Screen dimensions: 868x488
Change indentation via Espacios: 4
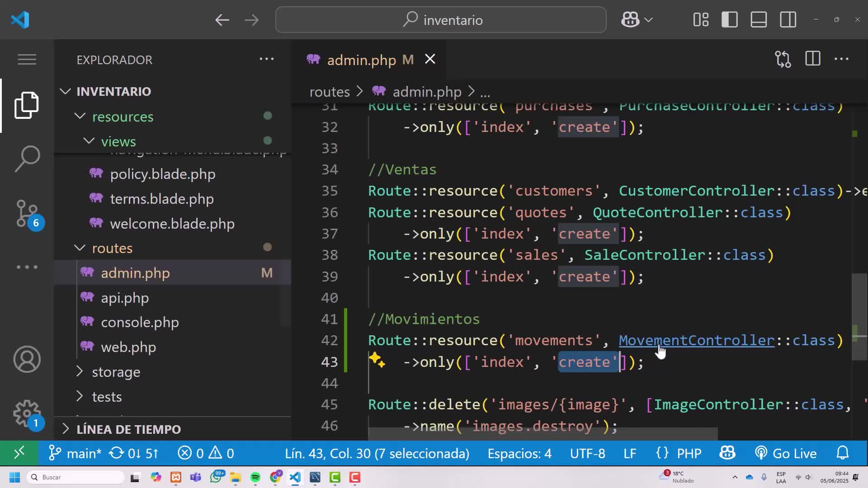point(519,453)
